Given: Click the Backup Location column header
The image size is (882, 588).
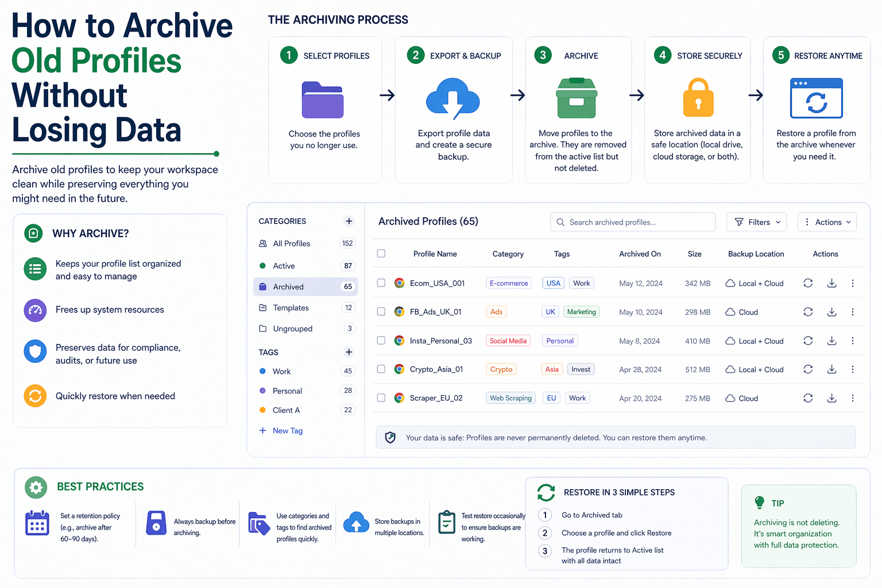Looking at the screenshot, I should coord(756,254).
